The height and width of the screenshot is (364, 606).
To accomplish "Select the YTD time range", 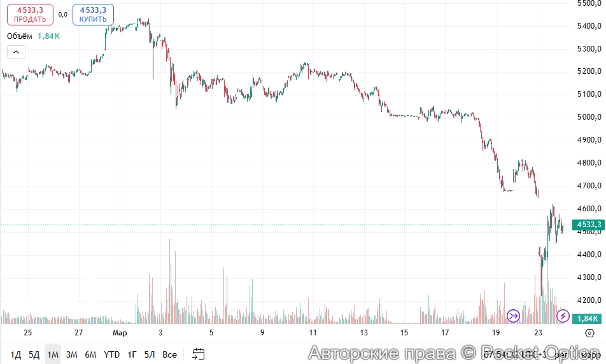I will point(112,354).
